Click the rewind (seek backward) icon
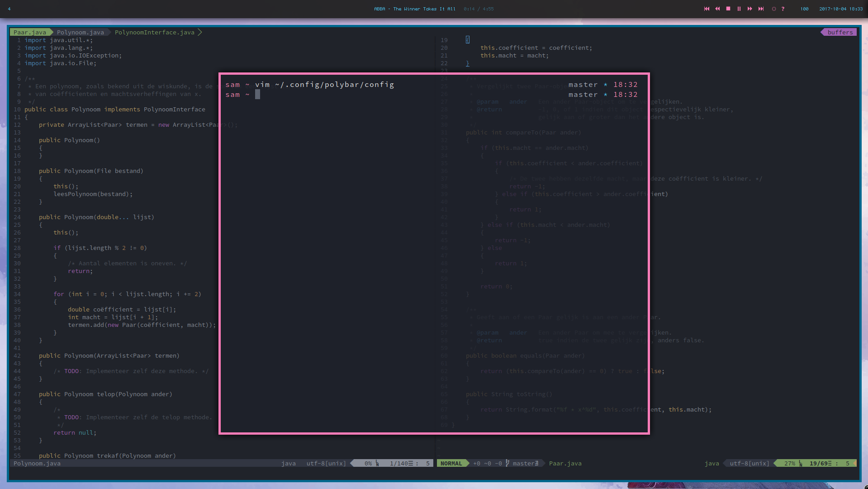This screenshot has height=489, width=868. [x=717, y=9]
